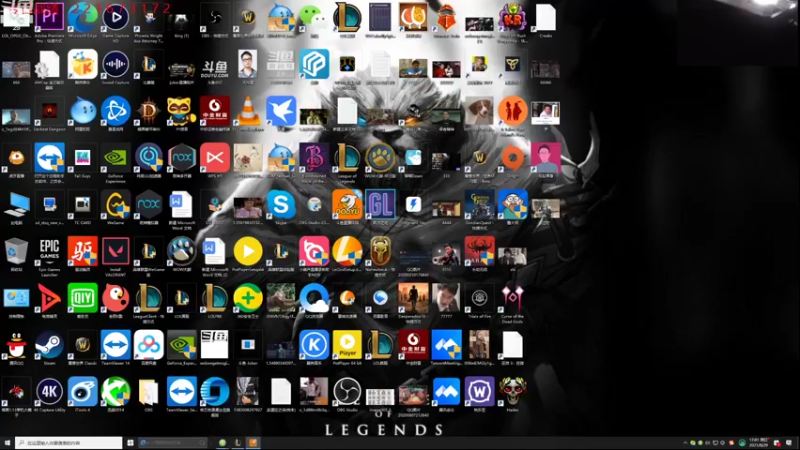
Task: Open Skype desktop icon
Action: point(281,205)
